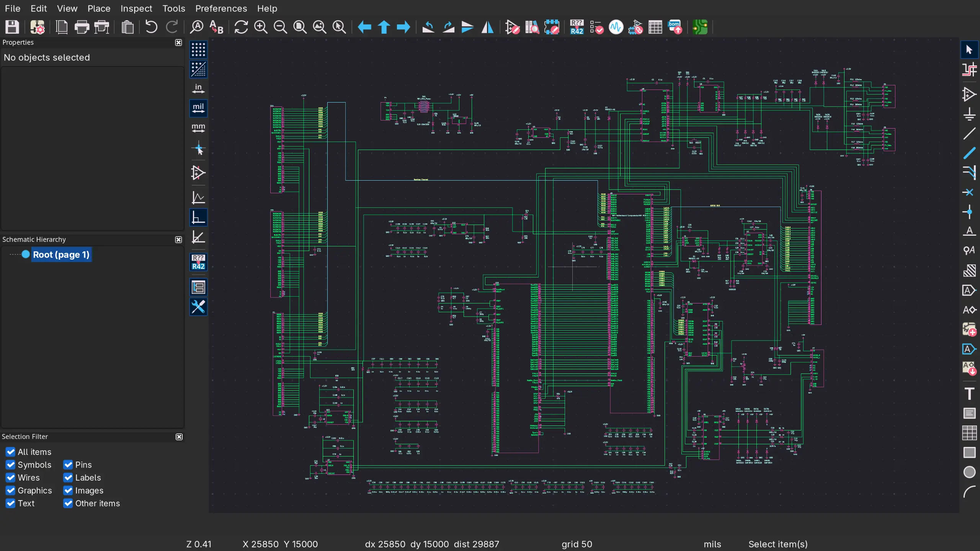
Task: Uncheck All items filter
Action: [x=10, y=452]
